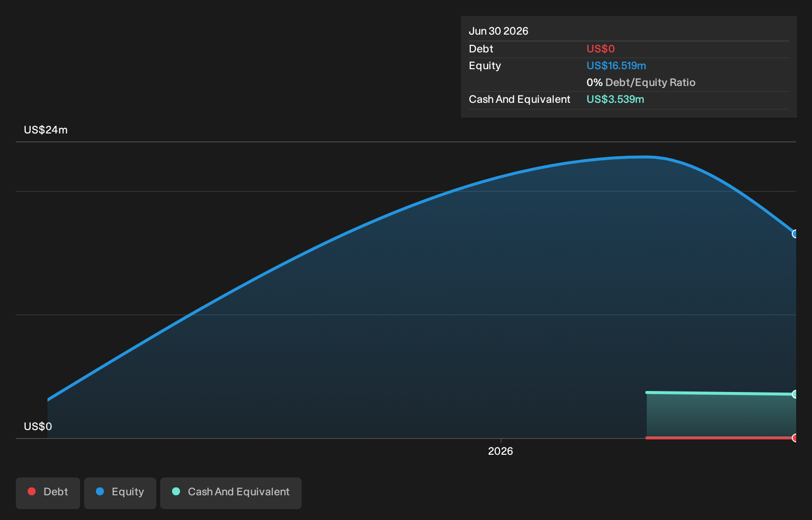Toggle the Equity legend button
The width and height of the screenshot is (812, 520).
point(120,493)
